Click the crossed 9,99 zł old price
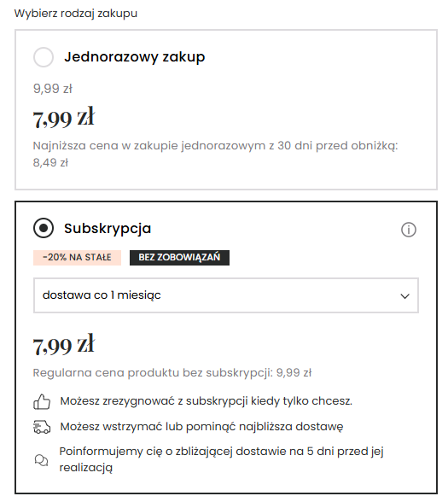 coord(53,89)
